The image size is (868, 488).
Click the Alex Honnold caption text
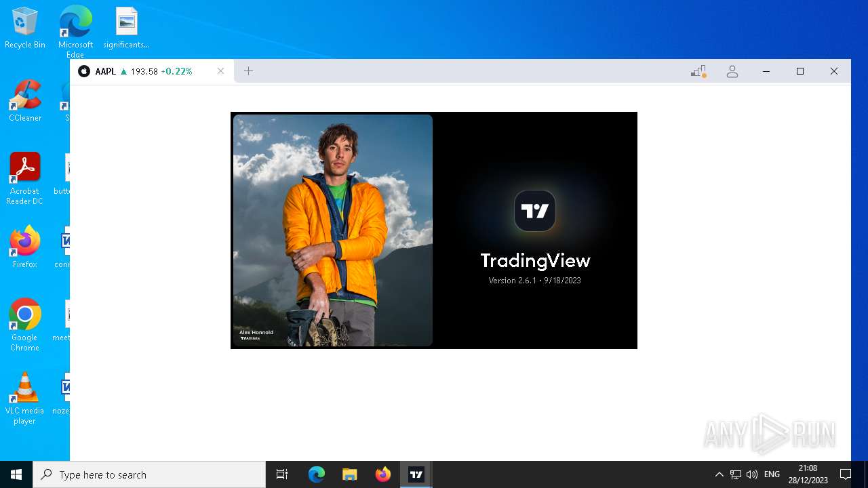pos(256,333)
